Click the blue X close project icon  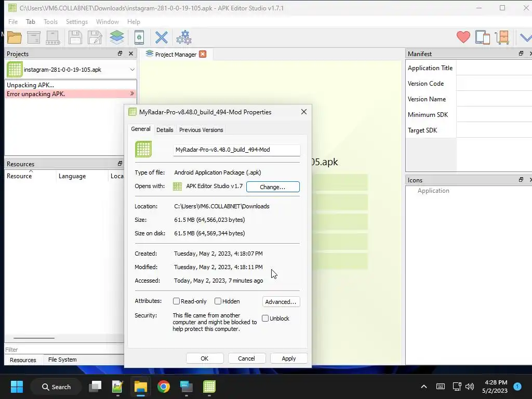tap(162, 37)
